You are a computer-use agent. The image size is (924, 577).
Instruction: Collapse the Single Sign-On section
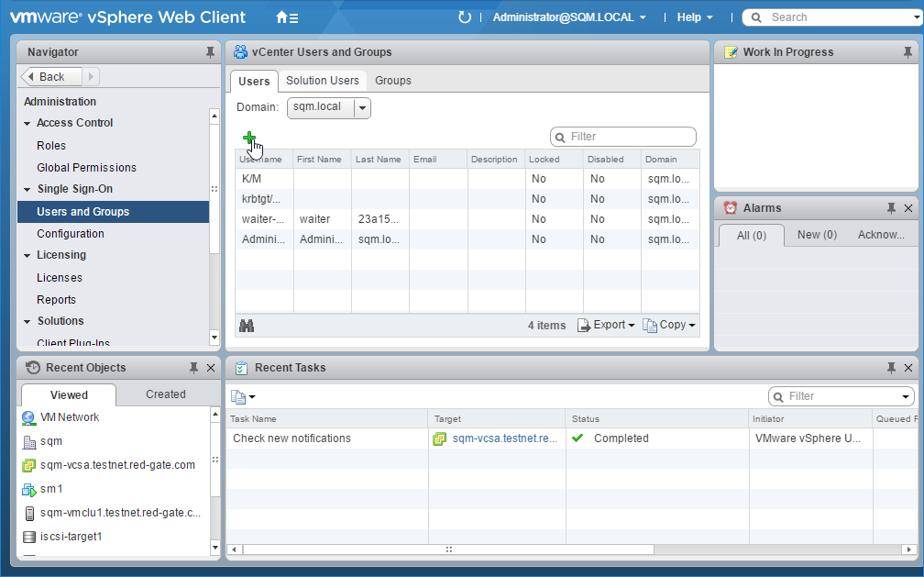[x=27, y=190]
